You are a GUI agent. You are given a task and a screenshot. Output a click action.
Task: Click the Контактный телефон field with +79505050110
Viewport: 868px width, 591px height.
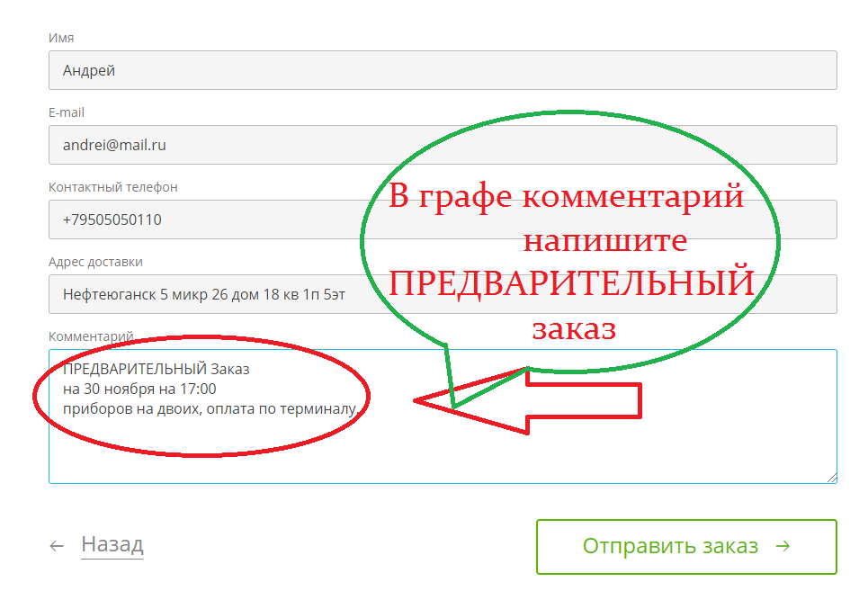[x=443, y=219]
